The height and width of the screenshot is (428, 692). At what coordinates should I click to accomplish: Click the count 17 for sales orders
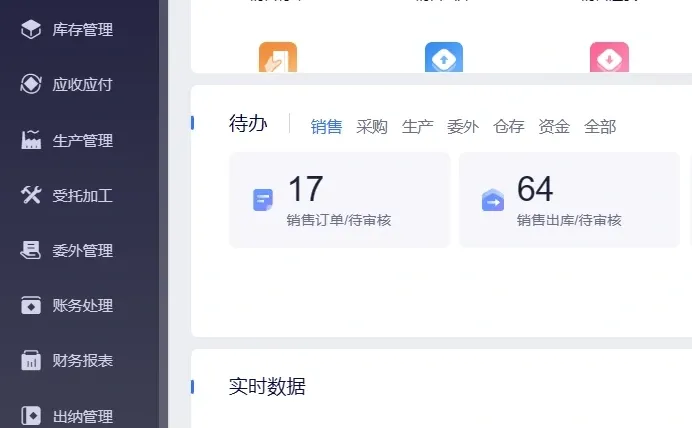306,188
